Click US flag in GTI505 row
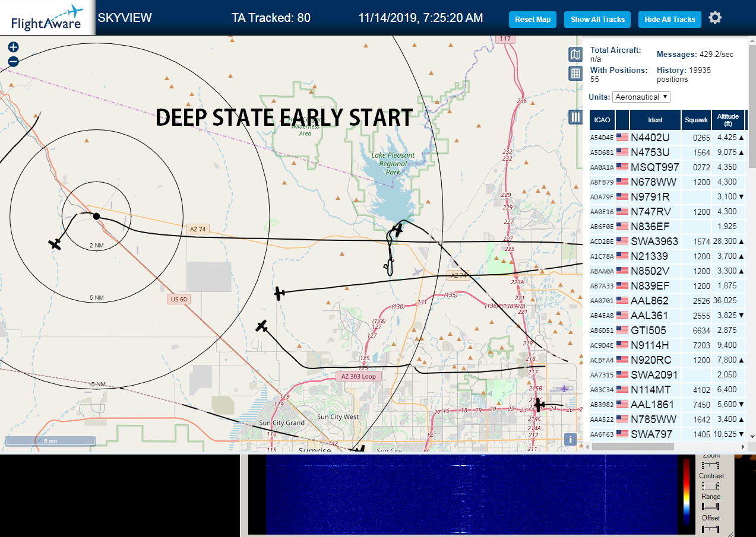 coord(622,330)
